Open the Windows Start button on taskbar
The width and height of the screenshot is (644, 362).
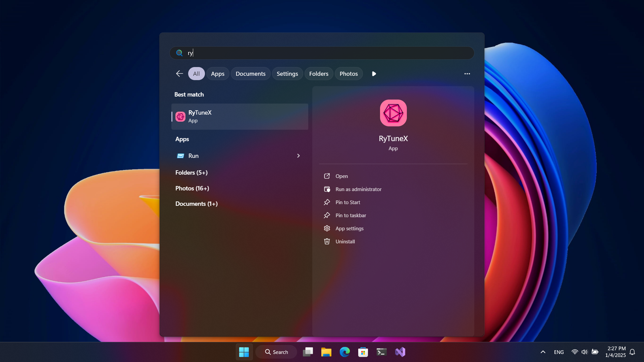244,352
